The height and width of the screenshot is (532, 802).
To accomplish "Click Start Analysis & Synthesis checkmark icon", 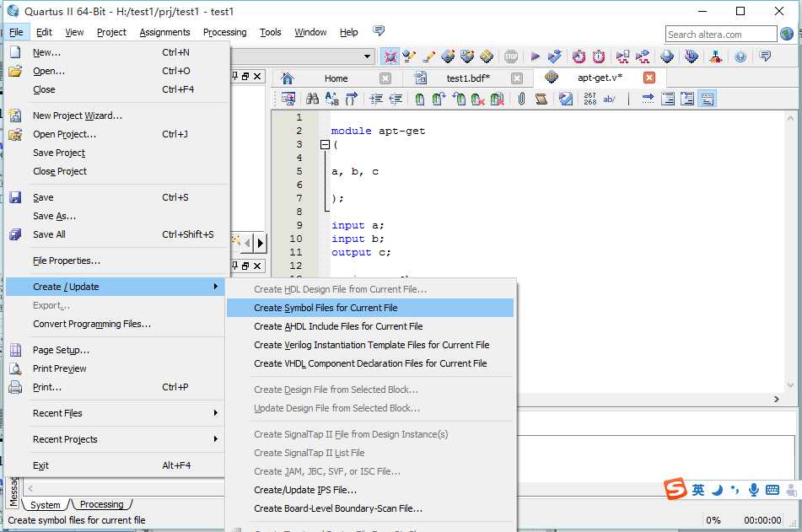I will tap(554, 56).
